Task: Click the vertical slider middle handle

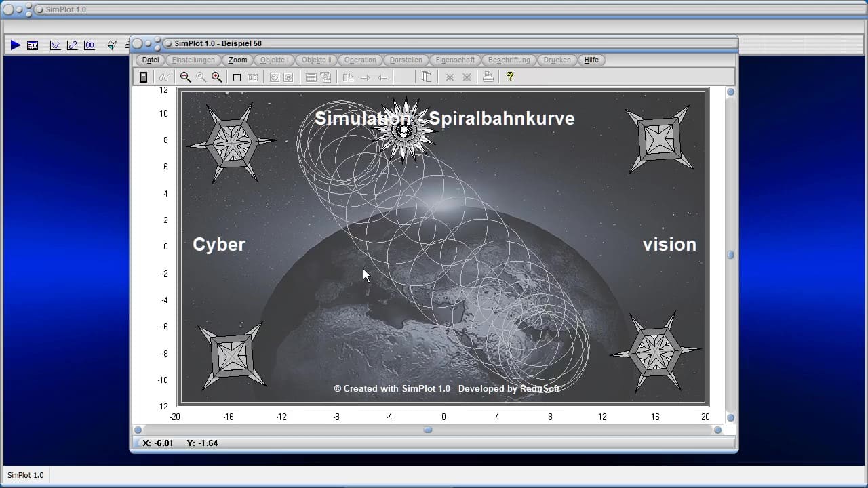Action: (730, 255)
